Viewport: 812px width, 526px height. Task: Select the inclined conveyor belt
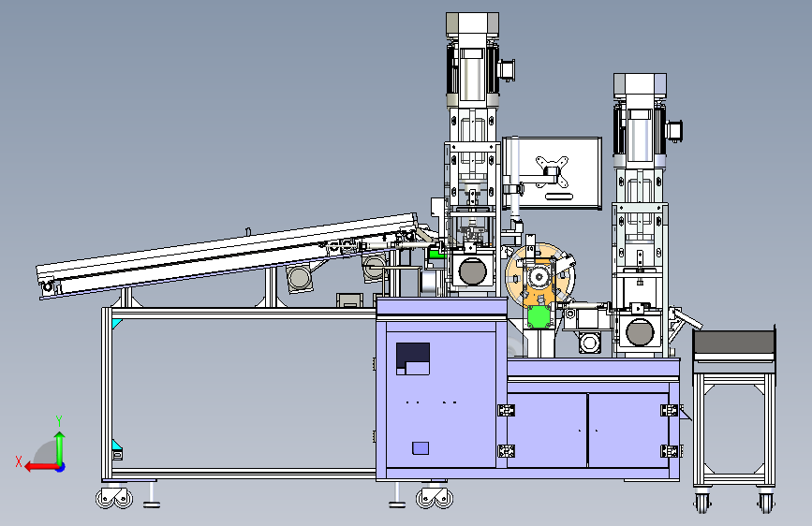pyautogui.click(x=228, y=255)
